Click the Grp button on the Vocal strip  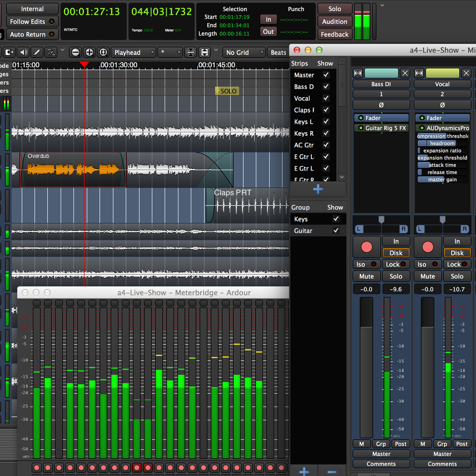point(442,444)
